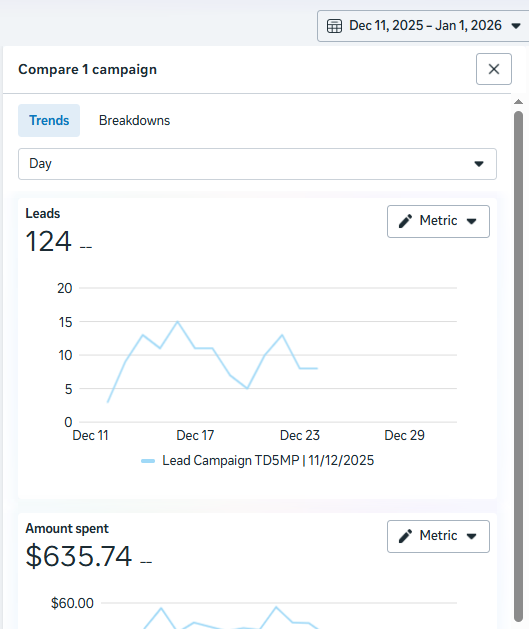Viewport: 529px width, 629px height.
Task: Click the blue legend swatch for Lead Campaign
Action: (x=148, y=461)
